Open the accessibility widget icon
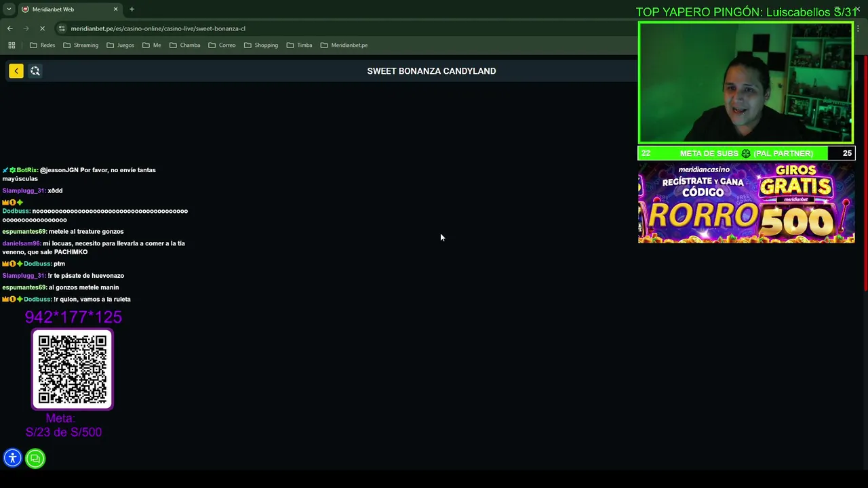868x488 pixels. coord(12,458)
